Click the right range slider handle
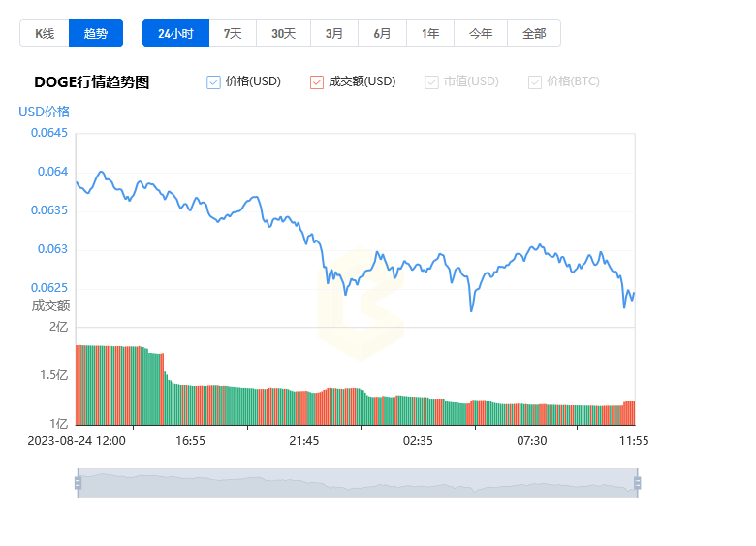The height and width of the screenshot is (546, 756). pyautogui.click(x=638, y=483)
